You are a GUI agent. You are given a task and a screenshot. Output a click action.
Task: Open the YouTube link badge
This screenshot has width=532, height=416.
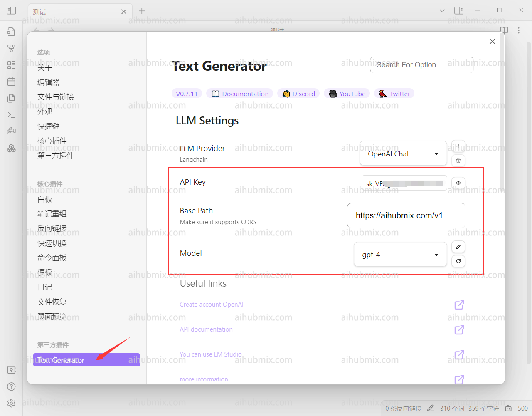pos(347,94)
